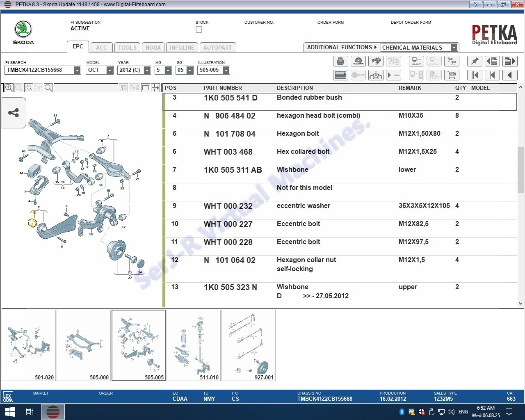Screen dimensions: 525x420
Task: Open the ELSA workstation icon
Action: [x=416, y=62]
